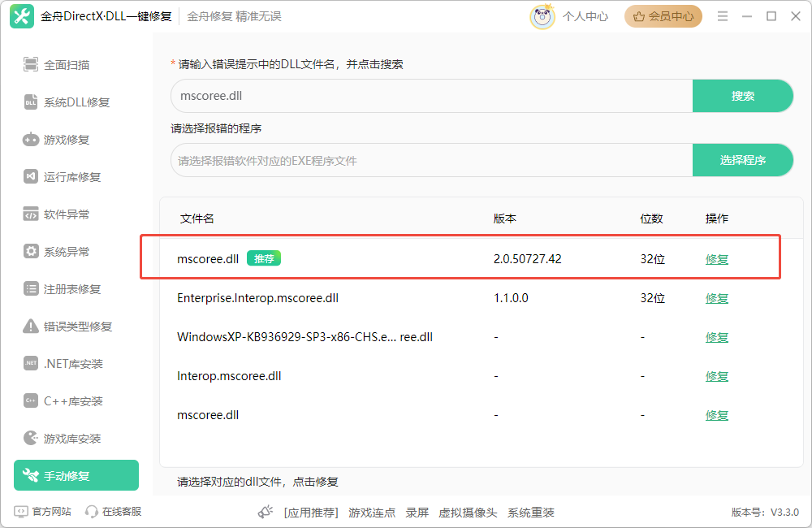The height and width of the screenshot is (528, 812).
Task: Click 修复 for Interop.mscoree.dll row
Action: (717, 376)
